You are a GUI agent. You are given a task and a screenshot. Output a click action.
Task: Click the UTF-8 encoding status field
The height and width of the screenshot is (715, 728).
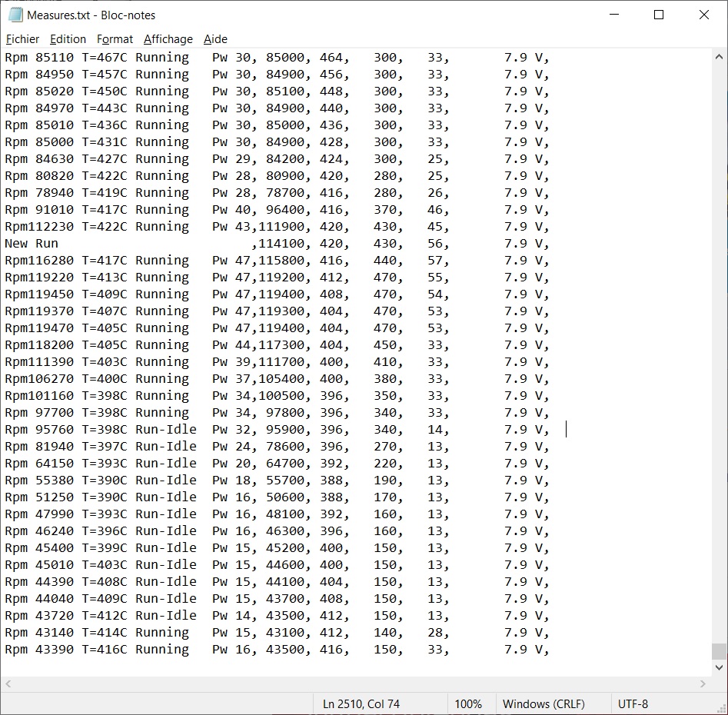[x=633, y=703]
